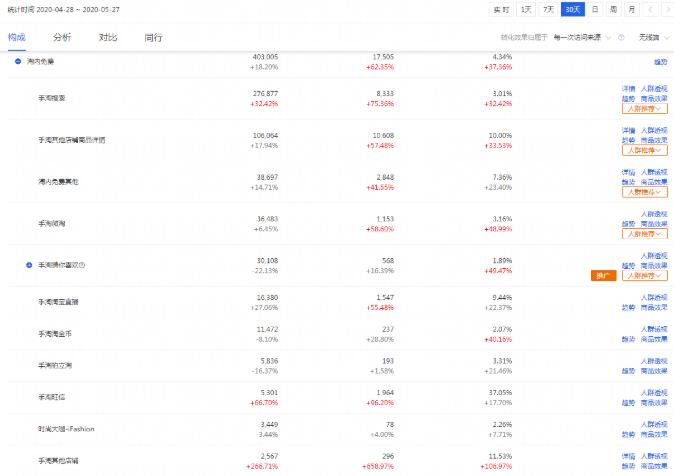Open the 同行 tab
Screen dimensions: 674x476
(153, 37)
